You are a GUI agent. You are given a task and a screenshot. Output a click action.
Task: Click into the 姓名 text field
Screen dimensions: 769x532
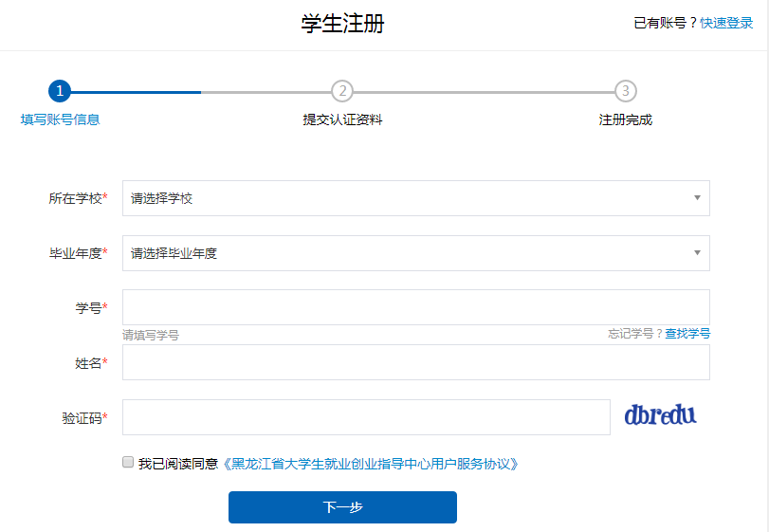(x=415, y=362)
